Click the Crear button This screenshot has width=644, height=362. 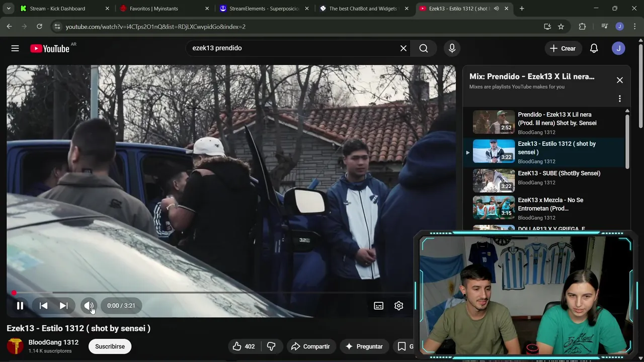tap(562, 48)
